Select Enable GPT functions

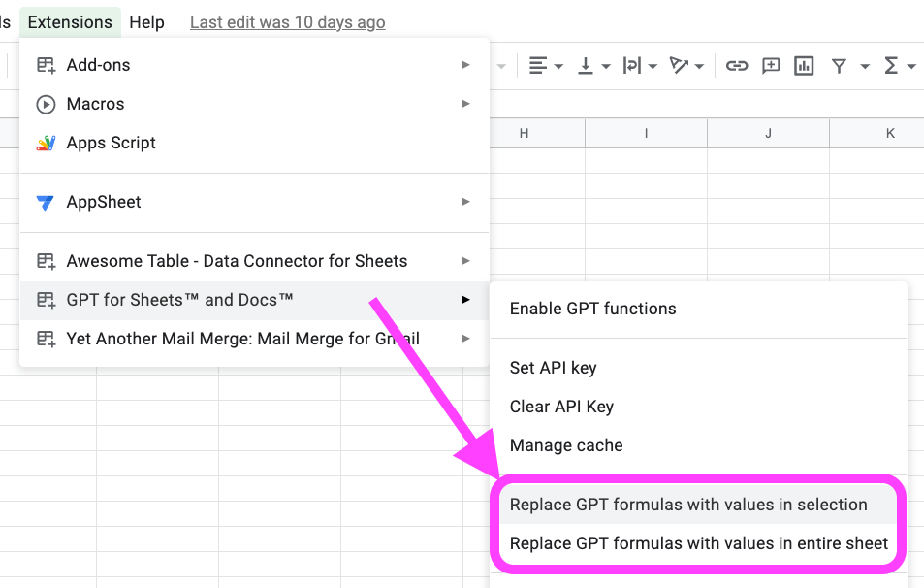click(592, 309)
